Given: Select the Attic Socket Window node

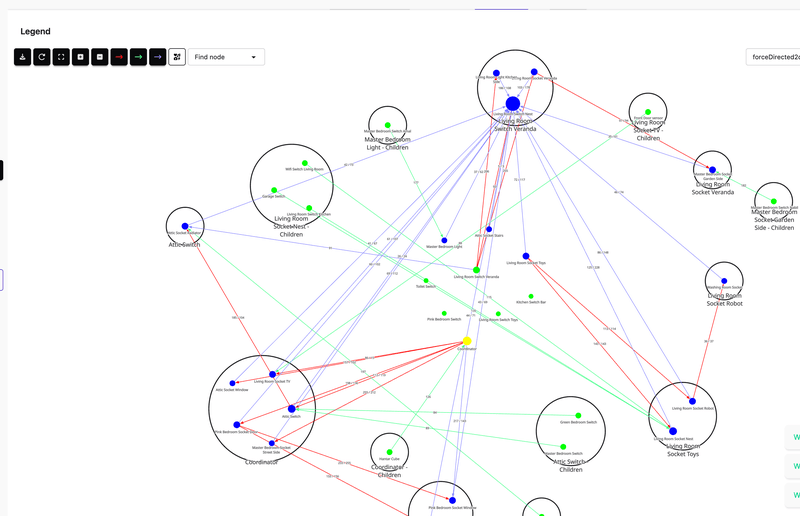Looking at the screenshot, I should coord(233,383).
